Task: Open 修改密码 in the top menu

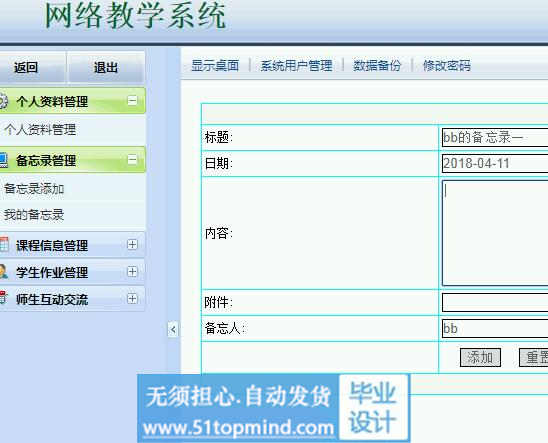Action: tap(447, 65)
